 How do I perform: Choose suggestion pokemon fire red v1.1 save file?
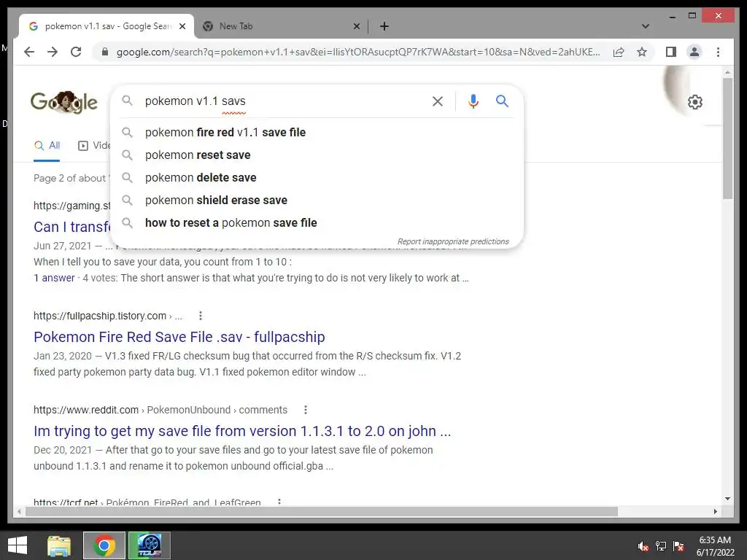click(317, 133)
